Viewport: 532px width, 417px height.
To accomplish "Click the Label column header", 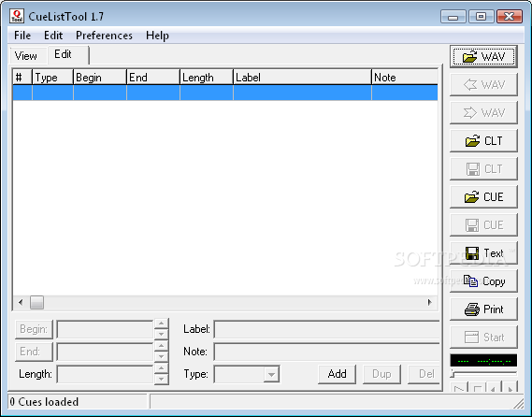I will click(x=303, y=77).
